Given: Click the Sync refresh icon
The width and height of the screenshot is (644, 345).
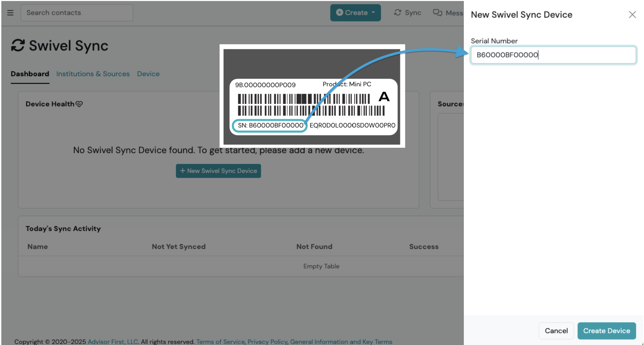Looking at the screenshot, I should click(x=397, y=12).
